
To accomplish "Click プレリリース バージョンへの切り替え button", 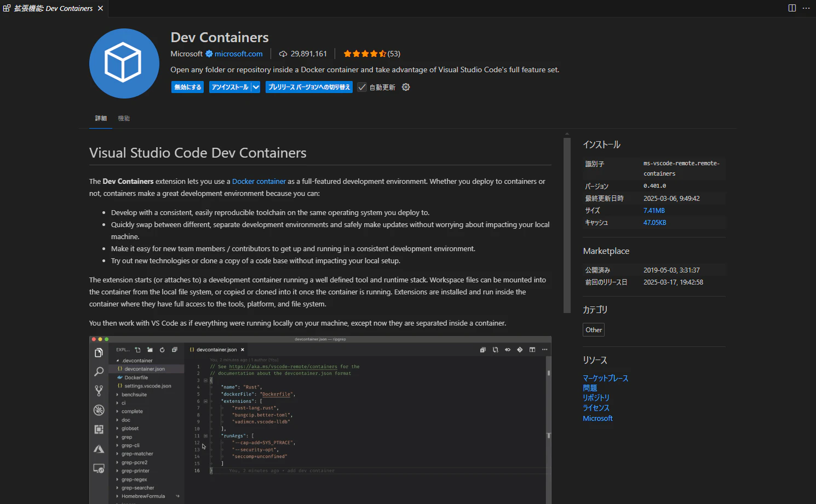I will (309, 87).
